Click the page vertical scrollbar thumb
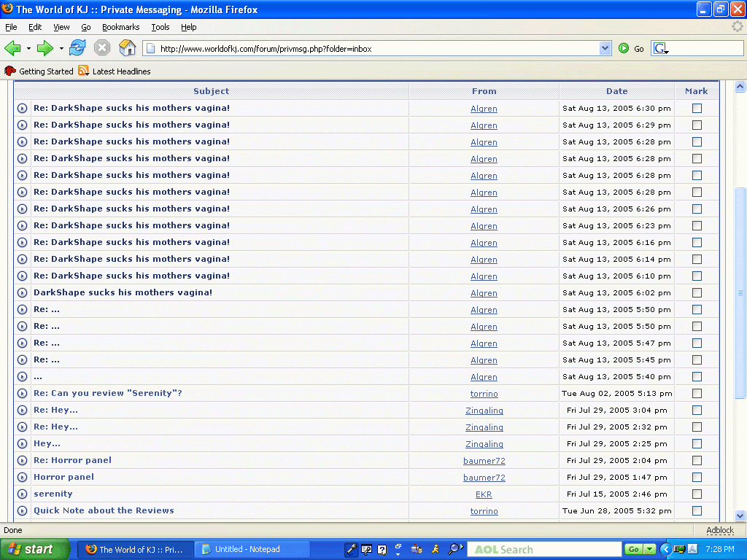Screen dimensions: 747x560 tap(740, 292)
